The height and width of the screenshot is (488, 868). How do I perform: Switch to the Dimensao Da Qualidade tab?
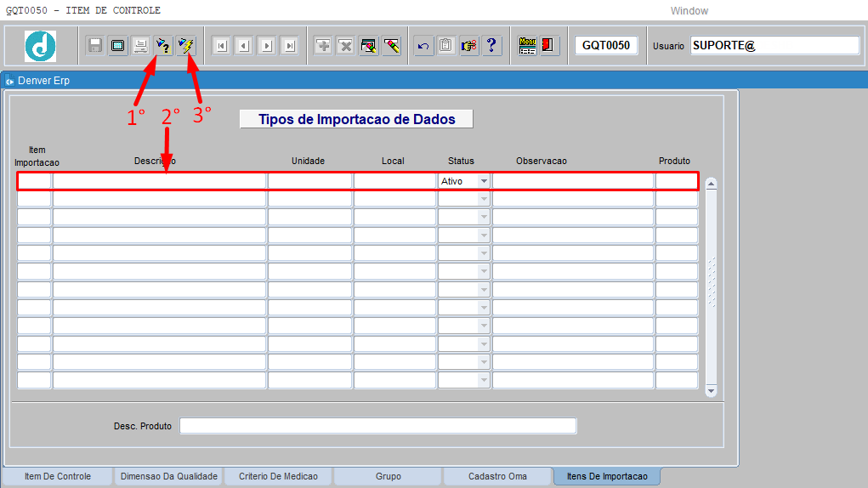(169, 476)
